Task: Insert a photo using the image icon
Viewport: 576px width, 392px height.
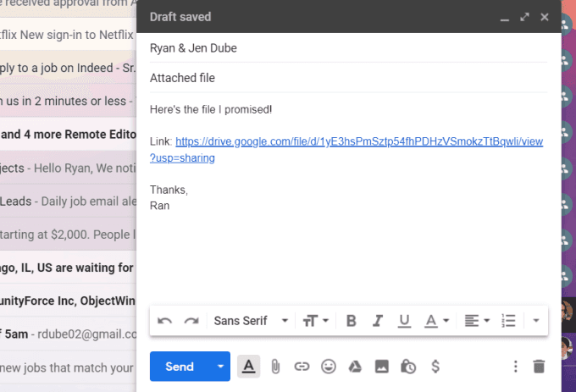Action: 382,367
